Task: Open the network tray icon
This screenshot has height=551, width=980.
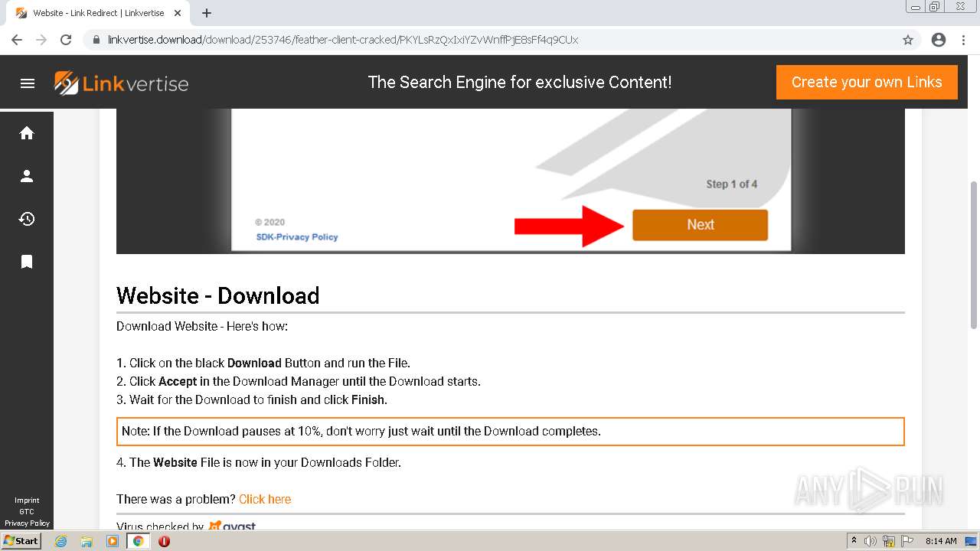Action: (890, 541)
